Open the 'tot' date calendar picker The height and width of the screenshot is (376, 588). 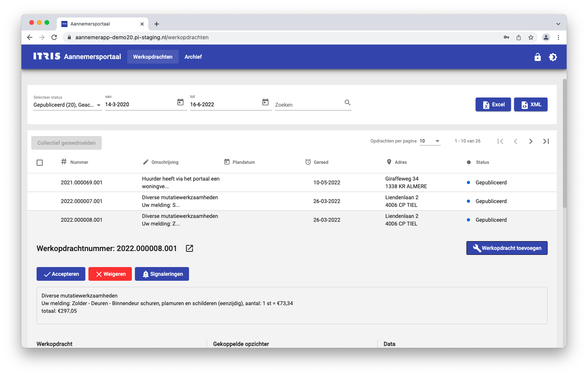click(266, 102)
